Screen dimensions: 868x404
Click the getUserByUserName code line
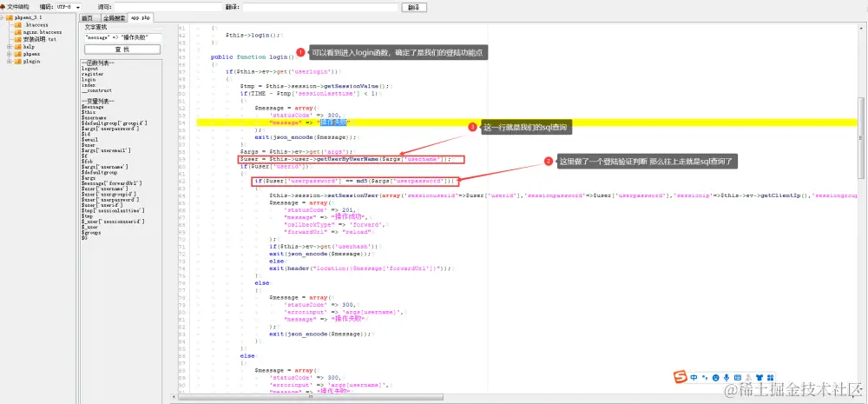352,160
